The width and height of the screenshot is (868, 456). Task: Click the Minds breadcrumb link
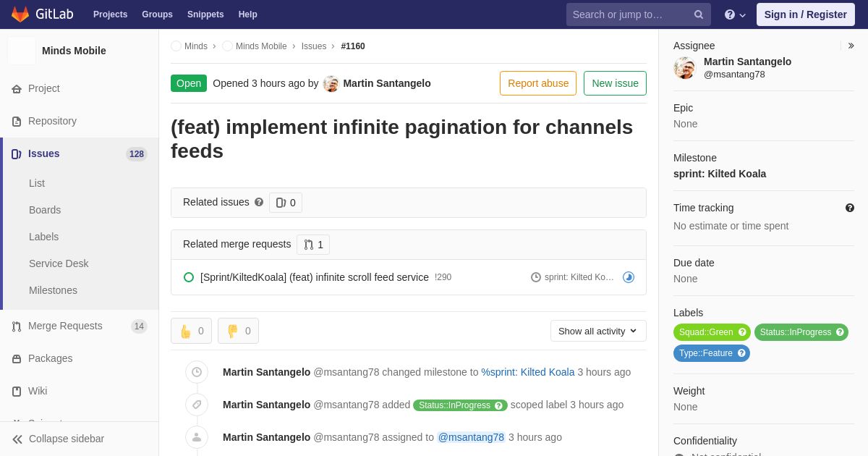(196, 46)
